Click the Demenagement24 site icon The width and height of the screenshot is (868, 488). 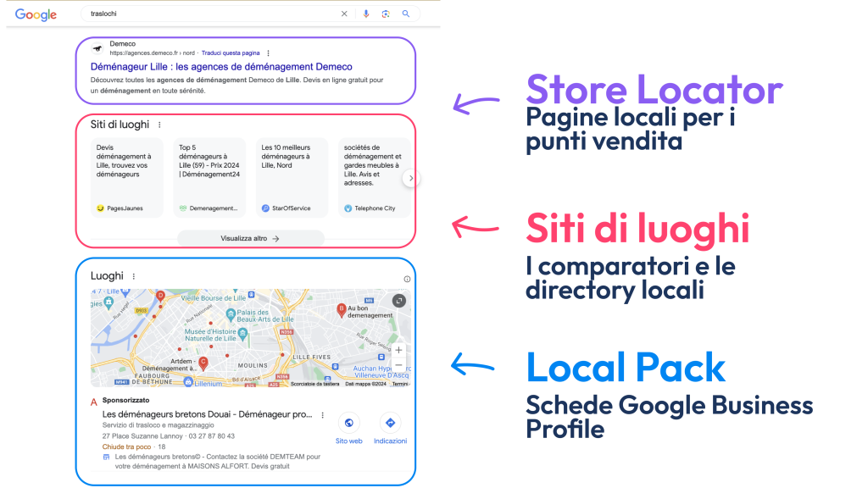183,208
